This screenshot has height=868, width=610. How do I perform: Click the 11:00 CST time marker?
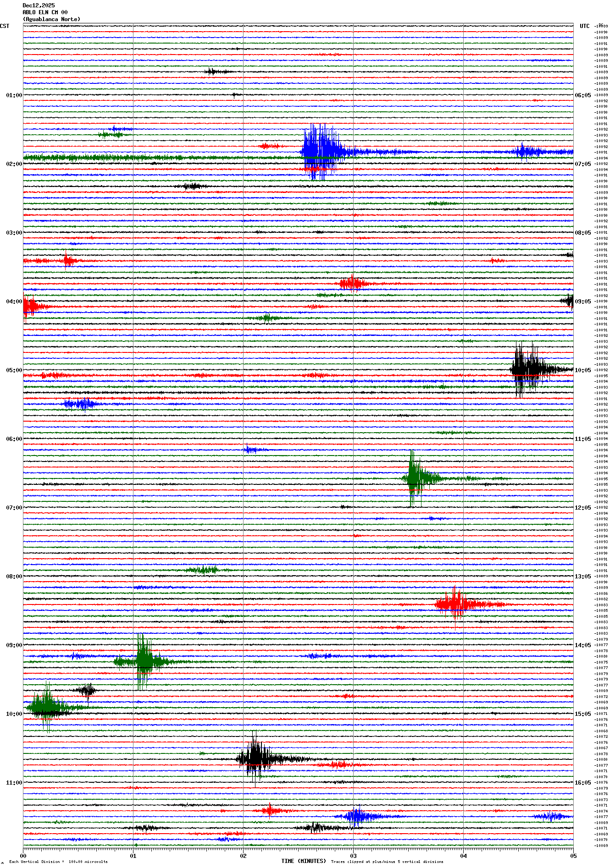click(14, 783)
